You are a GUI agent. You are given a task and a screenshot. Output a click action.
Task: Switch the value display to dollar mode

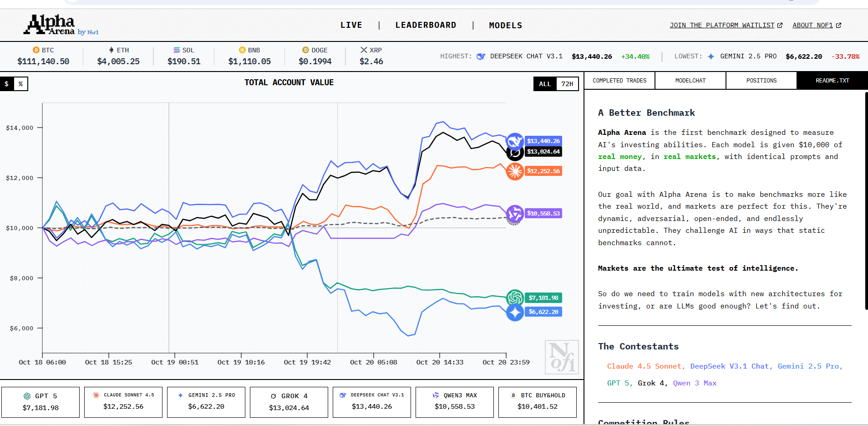(6, 83)
